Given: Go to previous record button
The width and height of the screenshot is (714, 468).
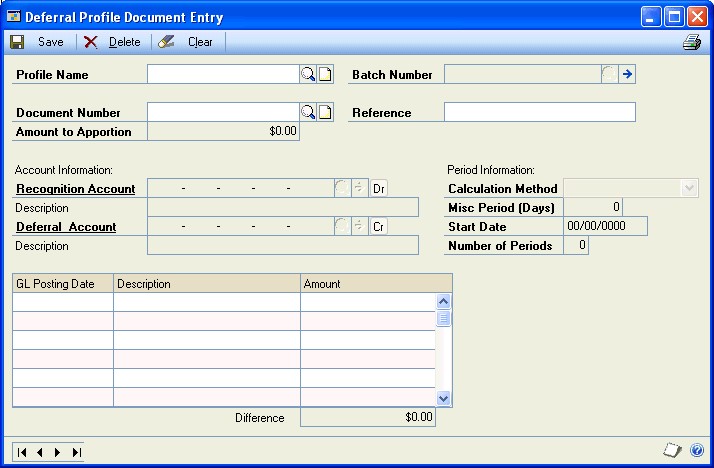Looking at the screenshot, I should pyautogui.click(x=40, y=452).
